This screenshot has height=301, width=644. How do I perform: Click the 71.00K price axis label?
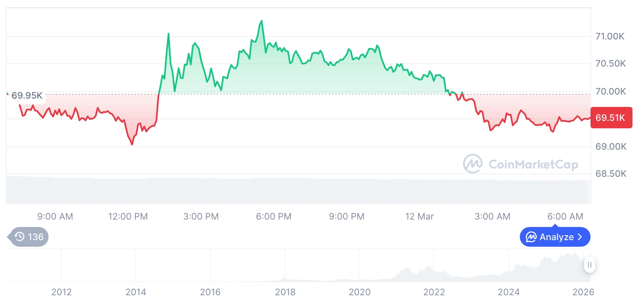[x=610, y=37]
